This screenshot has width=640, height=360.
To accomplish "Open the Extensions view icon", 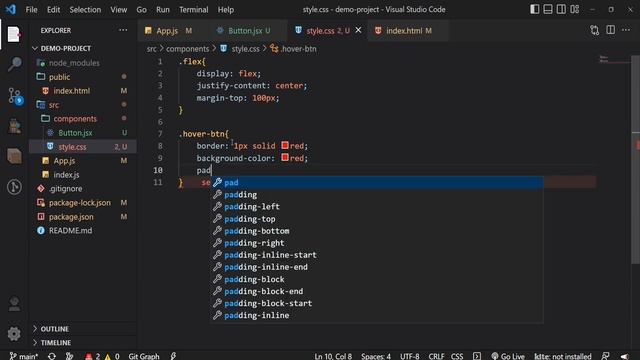I will (x=14, y=156).
